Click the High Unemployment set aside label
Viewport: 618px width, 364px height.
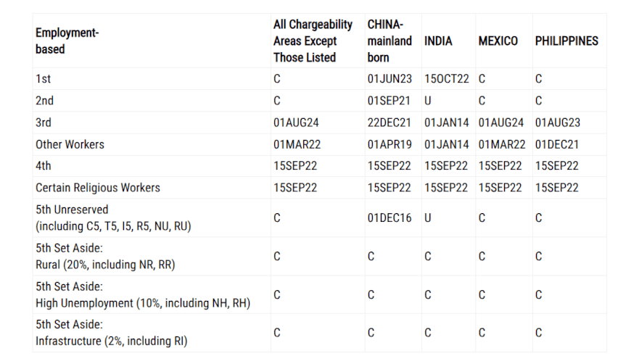point(143,294)
